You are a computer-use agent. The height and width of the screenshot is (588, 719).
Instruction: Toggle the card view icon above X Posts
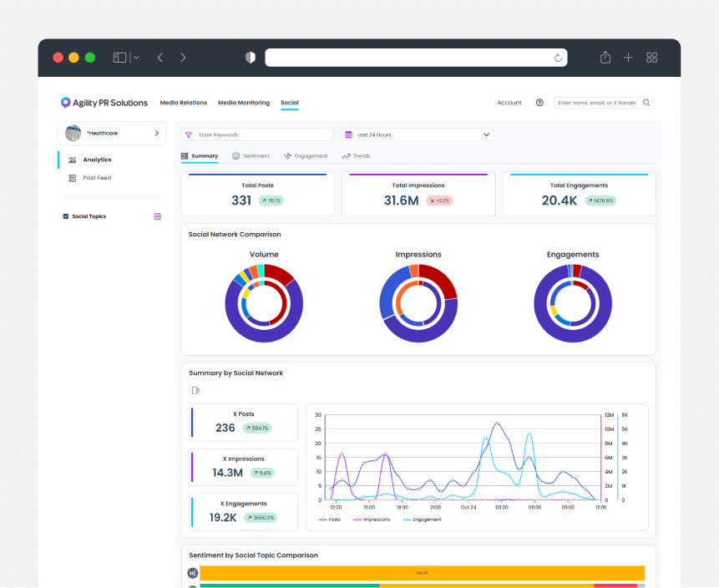(195, 389)
